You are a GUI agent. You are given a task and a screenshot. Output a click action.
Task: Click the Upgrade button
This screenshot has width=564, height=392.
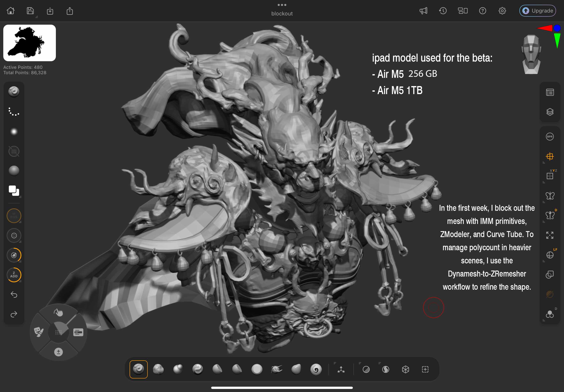coord(538,11)
